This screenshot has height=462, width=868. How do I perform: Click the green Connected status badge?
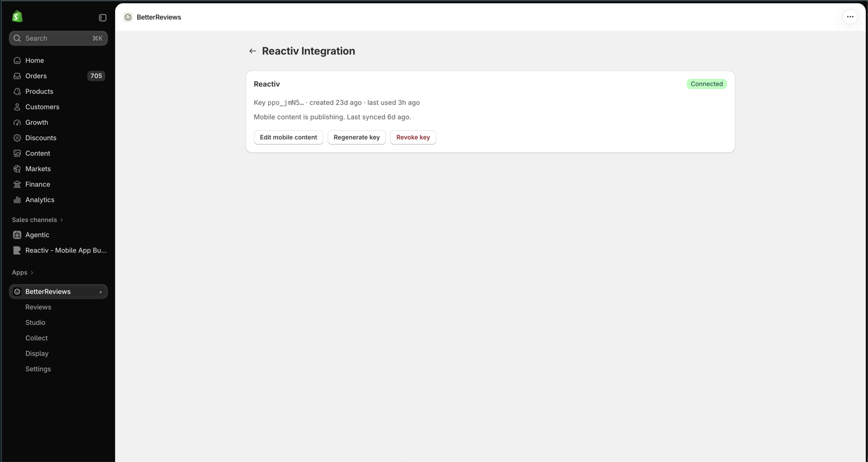(x=706, y=84)
